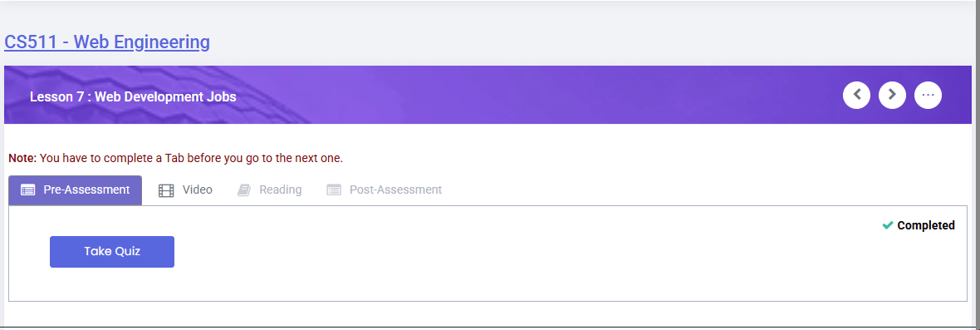Switch to the Video tab
The height and width of the screenshot is (330, 980).
(185, 190)
